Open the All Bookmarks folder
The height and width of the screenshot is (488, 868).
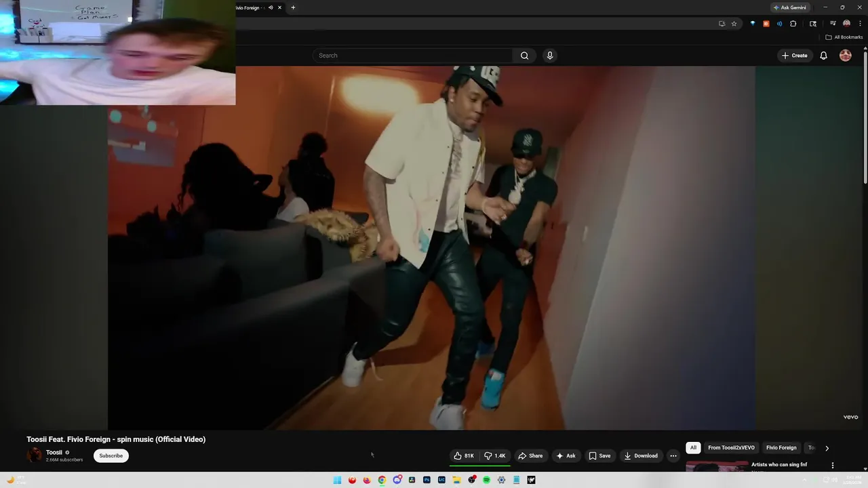coord(844,37)
